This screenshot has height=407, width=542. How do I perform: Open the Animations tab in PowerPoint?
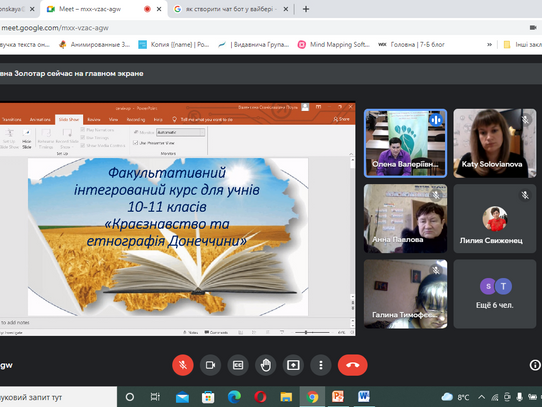coord(40,120)
